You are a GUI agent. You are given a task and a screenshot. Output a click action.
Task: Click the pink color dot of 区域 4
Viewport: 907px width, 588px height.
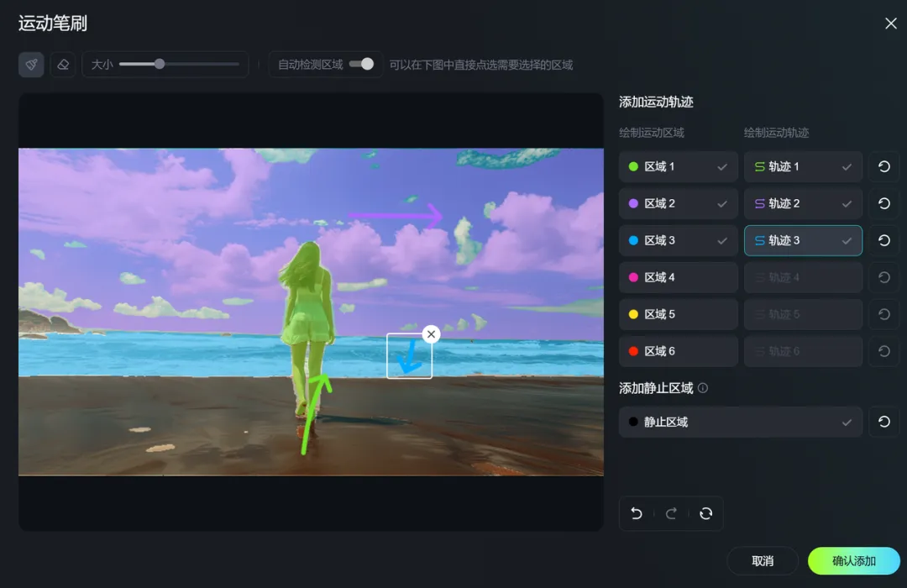(633, 277)
